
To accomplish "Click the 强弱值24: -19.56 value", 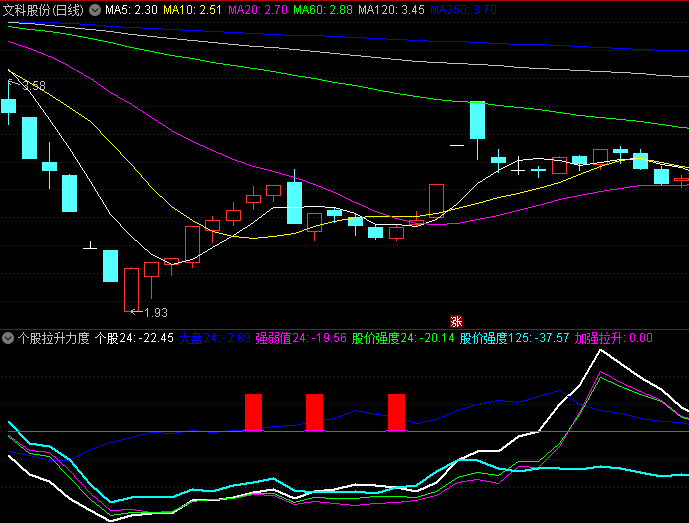I will click(x=301, y=338).
